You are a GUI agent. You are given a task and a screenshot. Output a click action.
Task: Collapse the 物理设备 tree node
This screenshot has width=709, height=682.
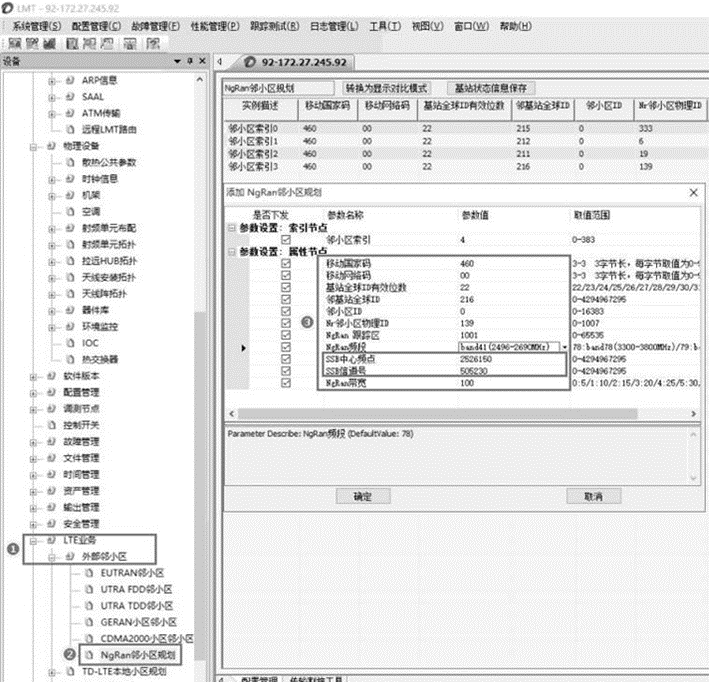[33, 147]
